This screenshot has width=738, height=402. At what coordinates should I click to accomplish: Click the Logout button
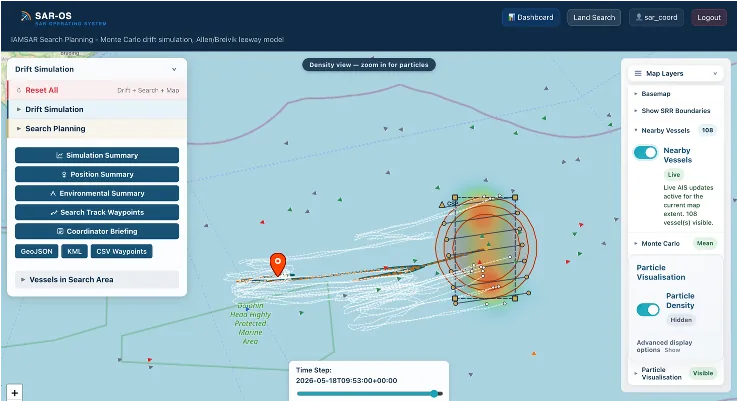[709, 17]
